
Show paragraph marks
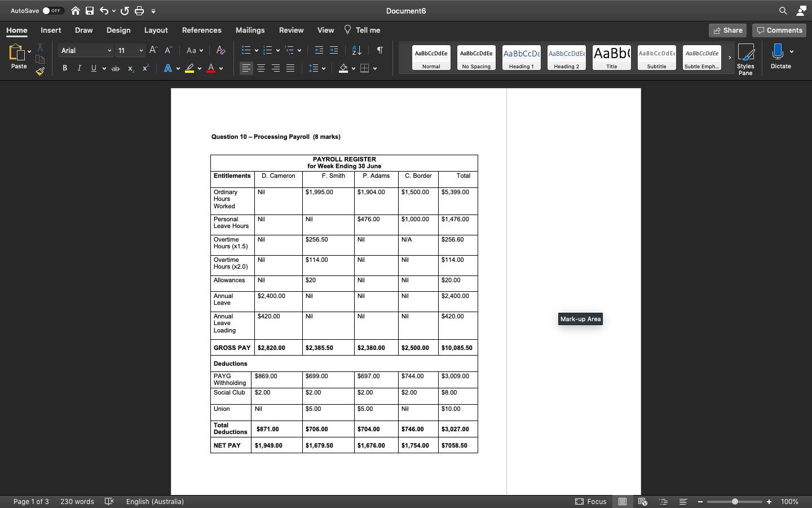(379, 50)
